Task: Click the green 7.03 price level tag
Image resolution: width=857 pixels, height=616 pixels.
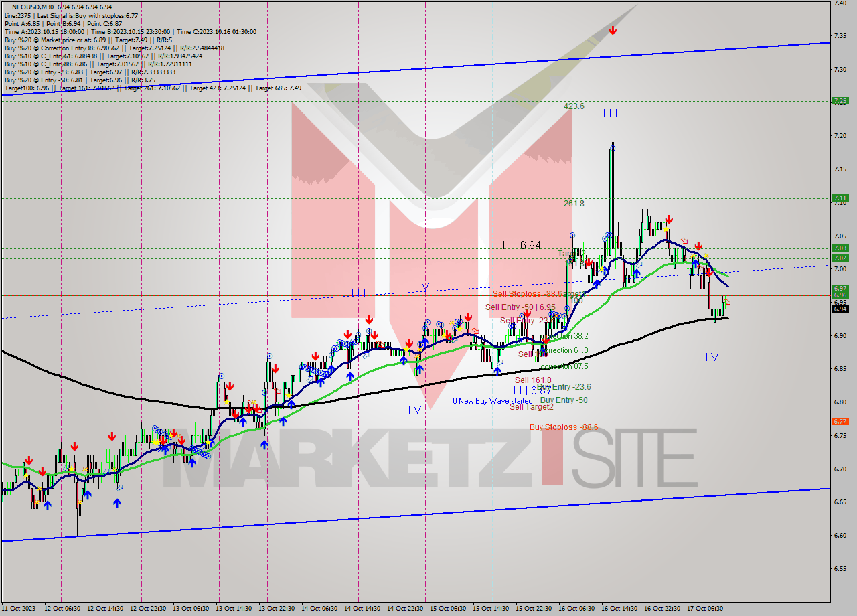Action: (x=840, y=248)
